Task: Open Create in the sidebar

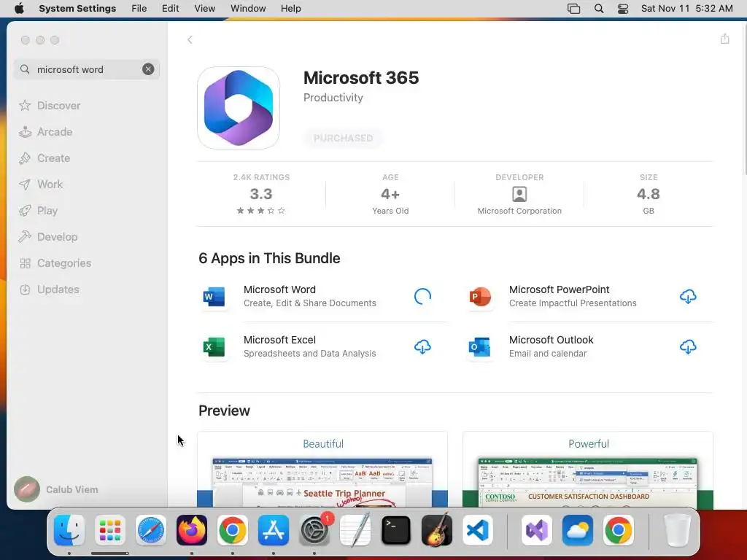Action: coord(44,157)
